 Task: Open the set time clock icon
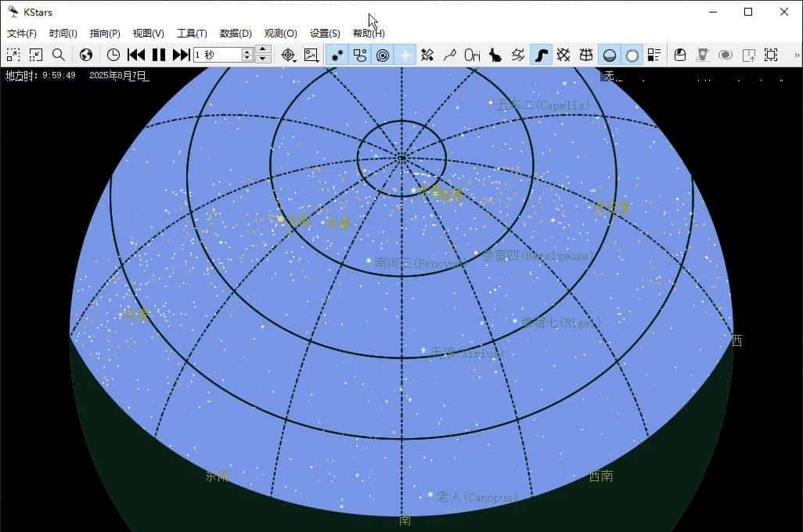[113, 55]
